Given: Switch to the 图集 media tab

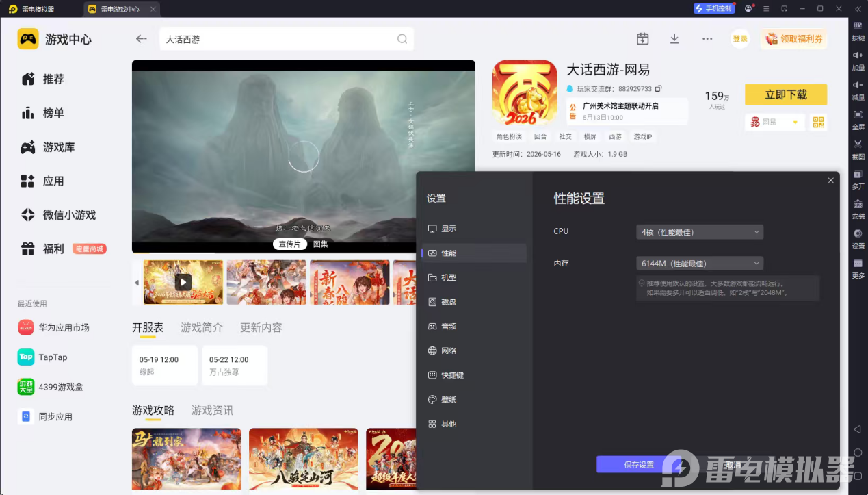Looking at the screenshot, I should (321, 244).
